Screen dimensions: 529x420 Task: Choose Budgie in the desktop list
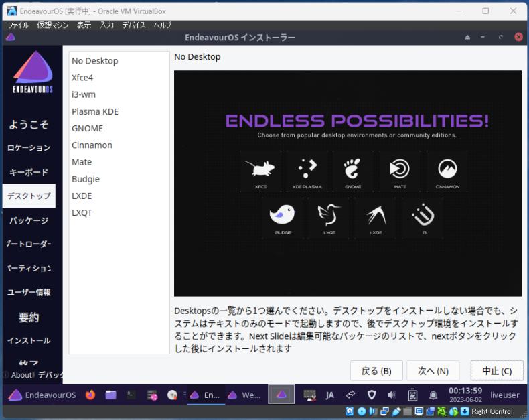pos(119,179)
